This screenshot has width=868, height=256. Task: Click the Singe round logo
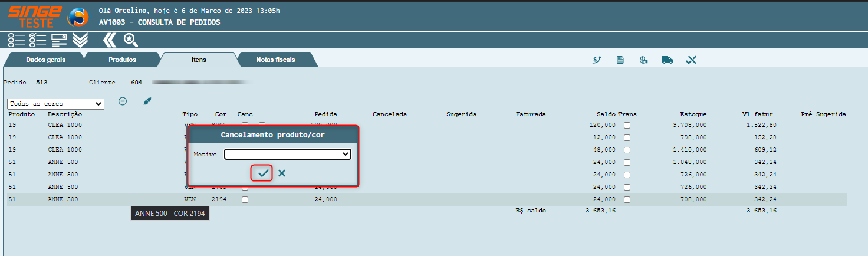[78, 18]
